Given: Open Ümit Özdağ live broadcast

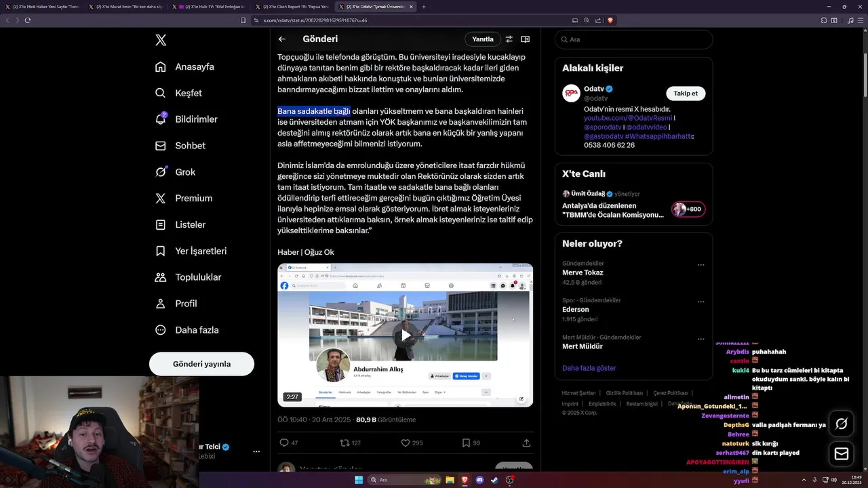Looking at the screenshot, I should tap(613, 210).
